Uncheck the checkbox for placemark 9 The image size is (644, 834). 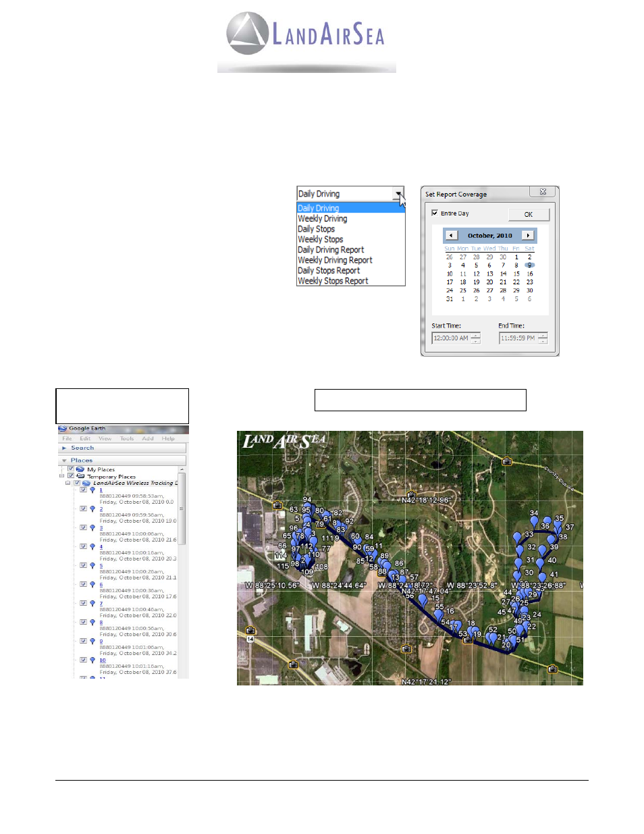[83, 641]
